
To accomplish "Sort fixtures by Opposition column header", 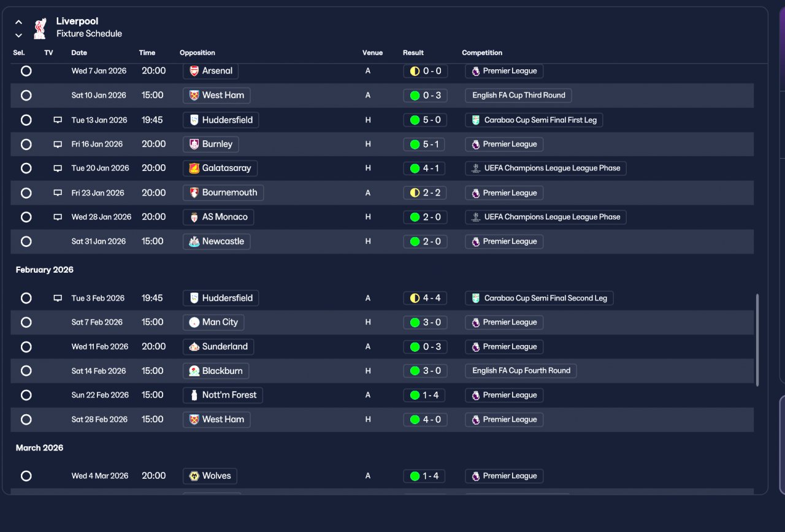I will [197, 53].
